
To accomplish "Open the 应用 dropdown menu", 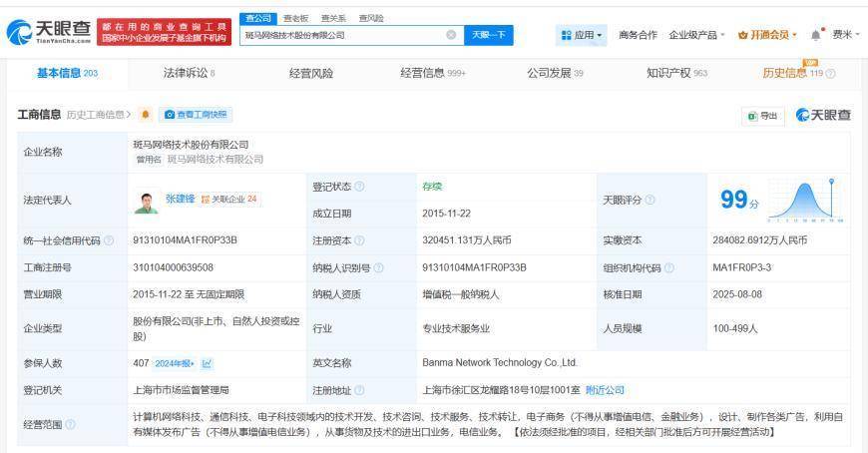I will tap(581, 35).
